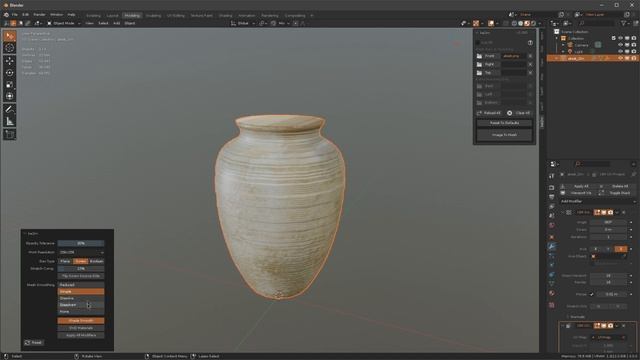This screenshot has height=360, width=640.
Task: Open the Object Mode dropdown
Action: [64, 23]
